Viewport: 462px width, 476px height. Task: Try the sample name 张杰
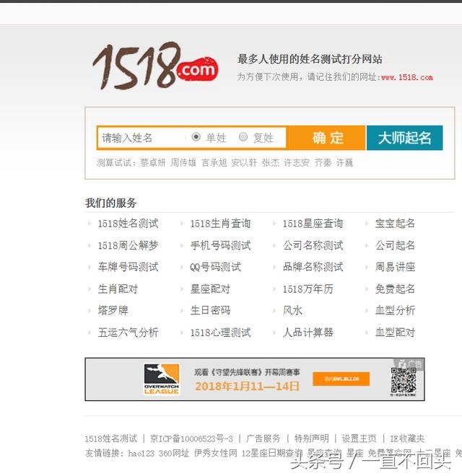271,163
